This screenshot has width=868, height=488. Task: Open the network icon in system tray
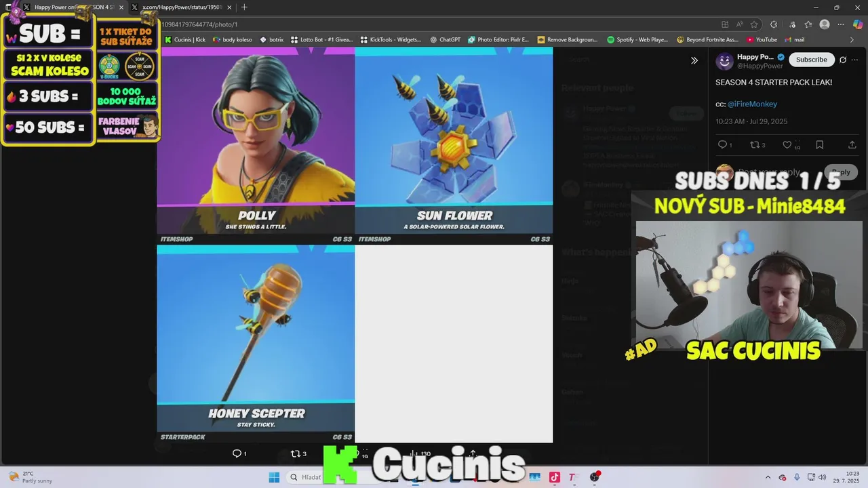(810, 477)
